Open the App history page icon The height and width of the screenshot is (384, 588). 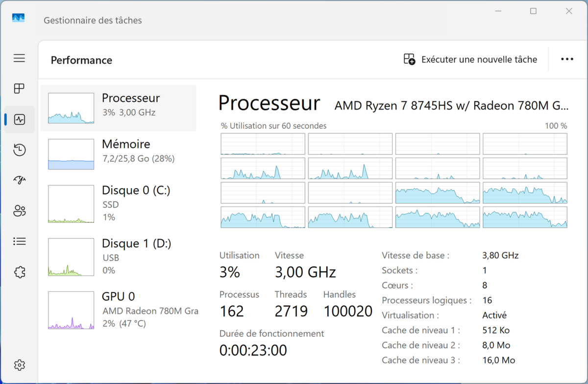tap(20, 150)
